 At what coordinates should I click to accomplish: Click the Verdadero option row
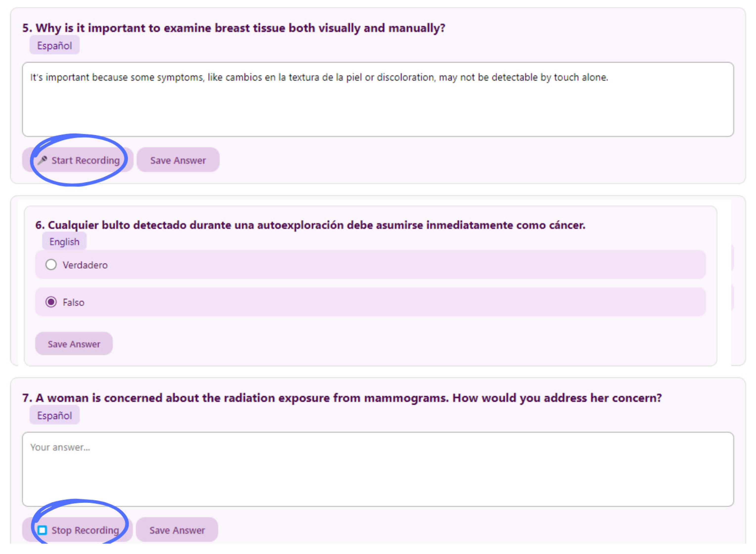[x=370, y=265]
